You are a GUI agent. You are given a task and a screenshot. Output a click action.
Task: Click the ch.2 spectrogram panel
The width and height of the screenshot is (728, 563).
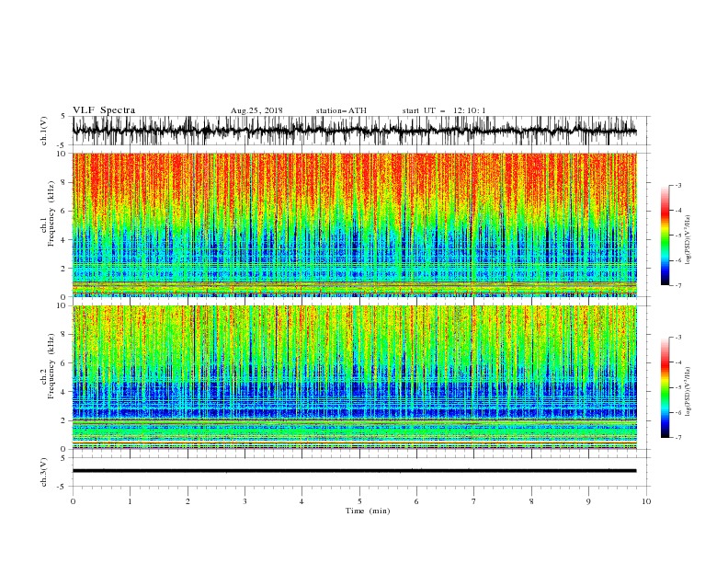(x=354, y=377)
